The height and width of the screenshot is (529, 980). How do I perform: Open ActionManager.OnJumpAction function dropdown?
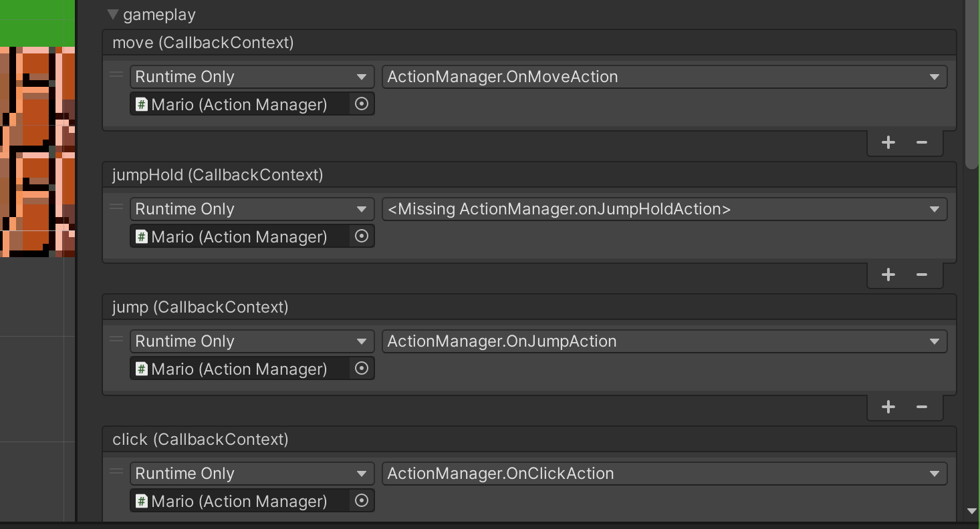coord(664,341)
